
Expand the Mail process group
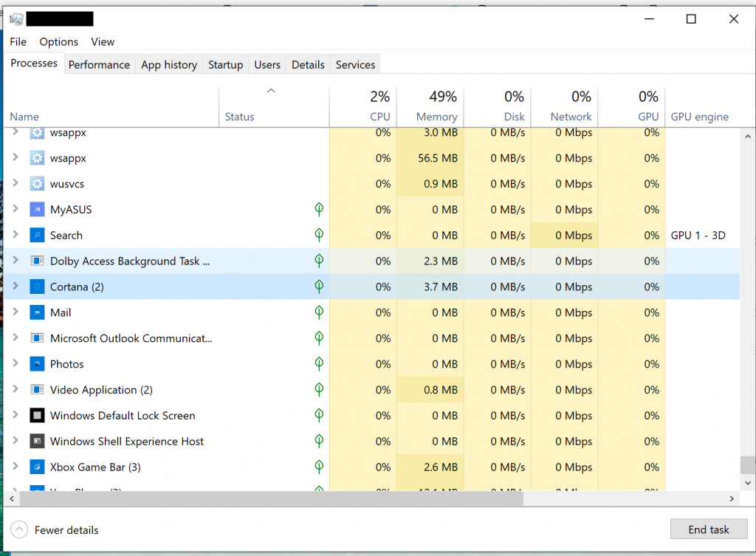[16, 312]
